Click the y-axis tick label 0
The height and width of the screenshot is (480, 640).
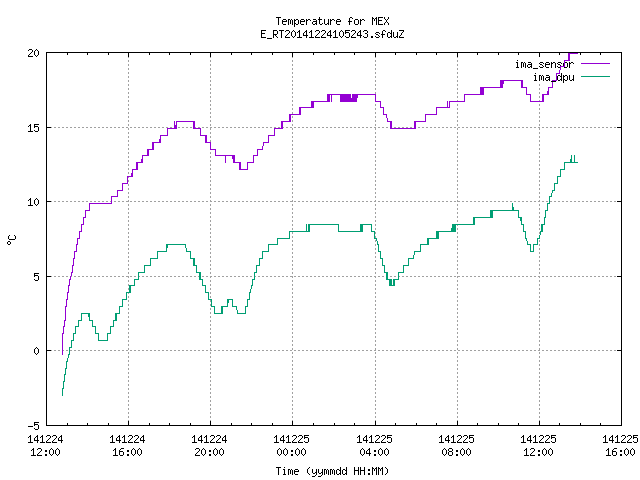(37, 351)
